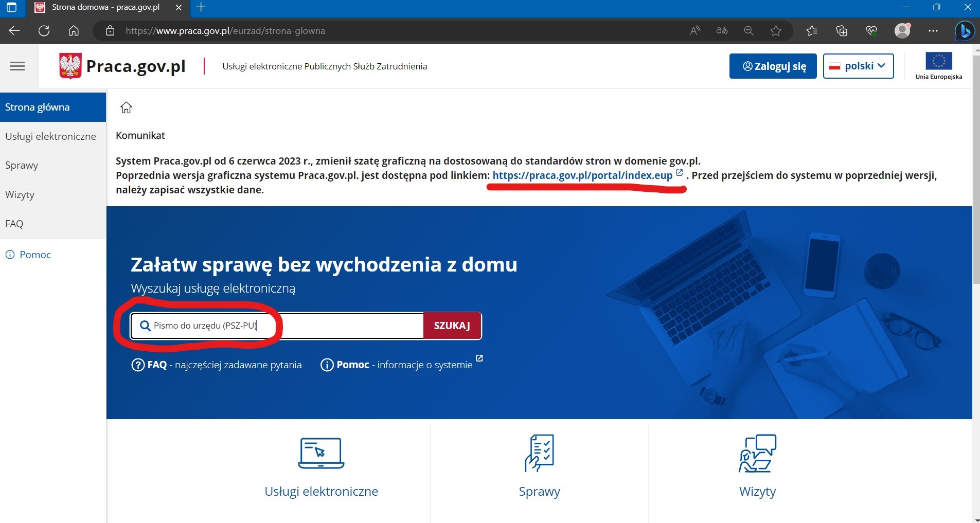This screenshot has width=980, height=523.
Task: Open the Wizyty tile link
Action: (757, 492)
